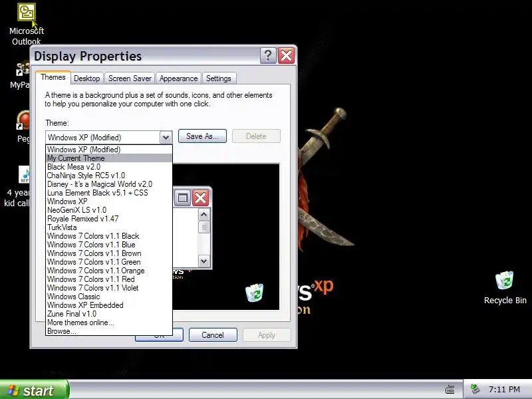The image size is (532, 399).
Task: Select Windows 7 Colors v1.1 Blue
Action: pyautogui.click(x=109, y=245)
